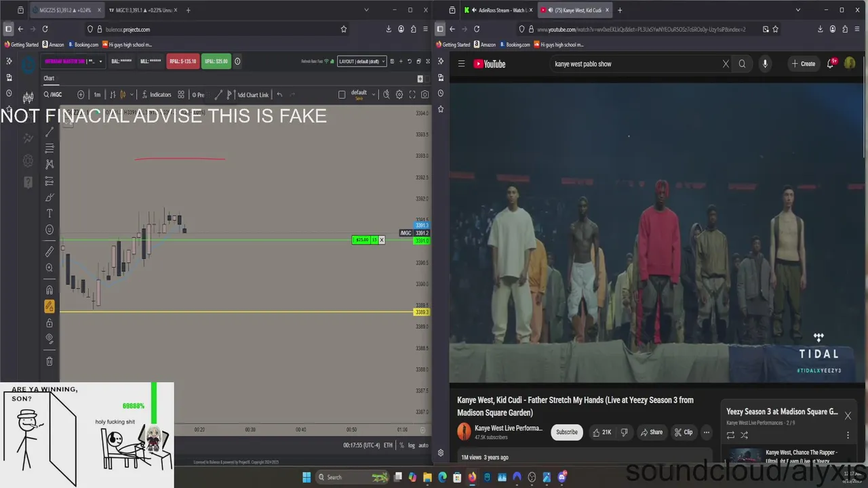868x488 pixels.
Task: Toggle shuffle in the playlist panel
Action: click(744, 435)
